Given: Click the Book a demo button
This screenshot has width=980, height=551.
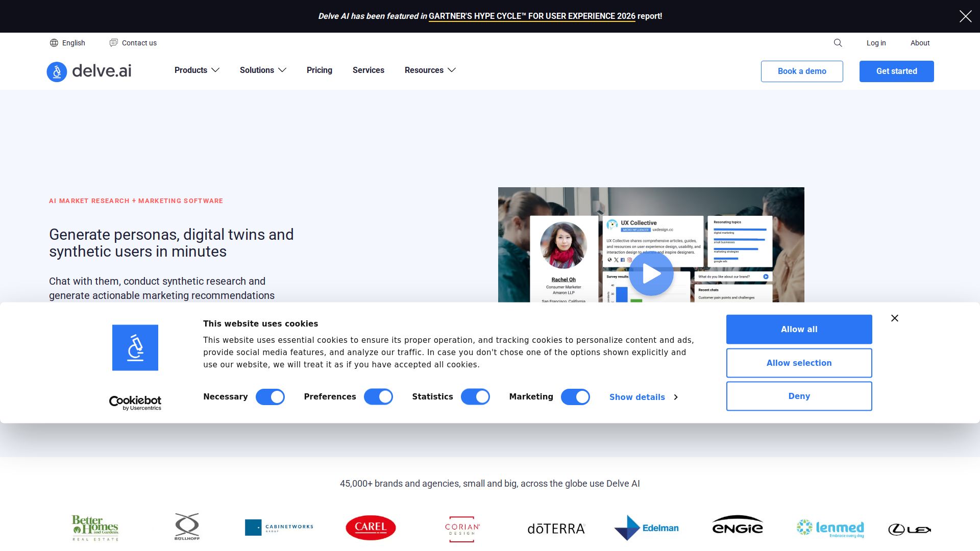Looking at the screenshot, I should point(802,71).
